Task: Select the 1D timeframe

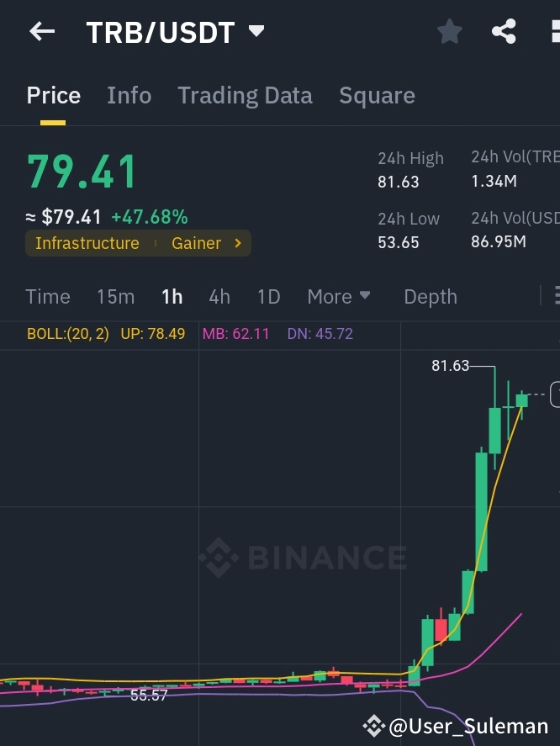Action: coord(268,296)
